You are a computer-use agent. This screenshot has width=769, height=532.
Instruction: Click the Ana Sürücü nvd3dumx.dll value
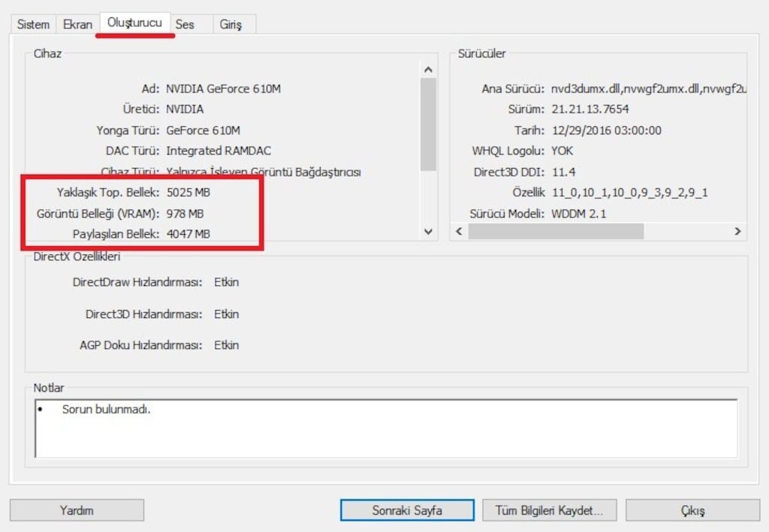649,89
